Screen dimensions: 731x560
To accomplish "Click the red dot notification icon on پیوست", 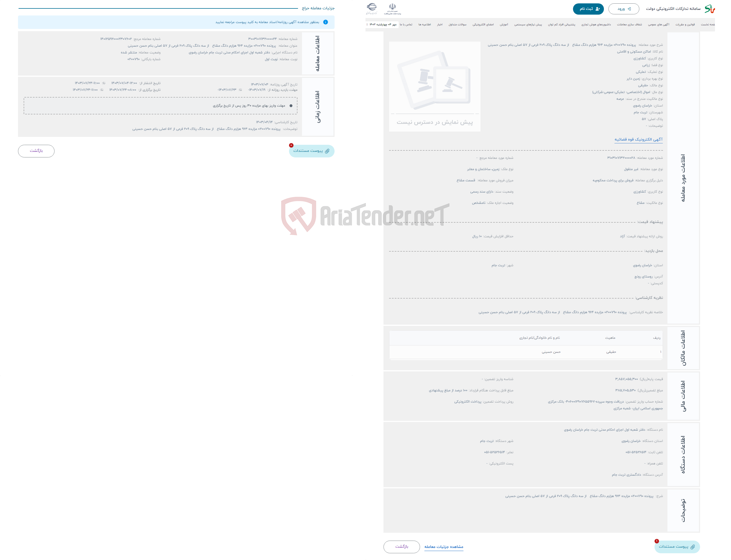I will coord(290,146).
